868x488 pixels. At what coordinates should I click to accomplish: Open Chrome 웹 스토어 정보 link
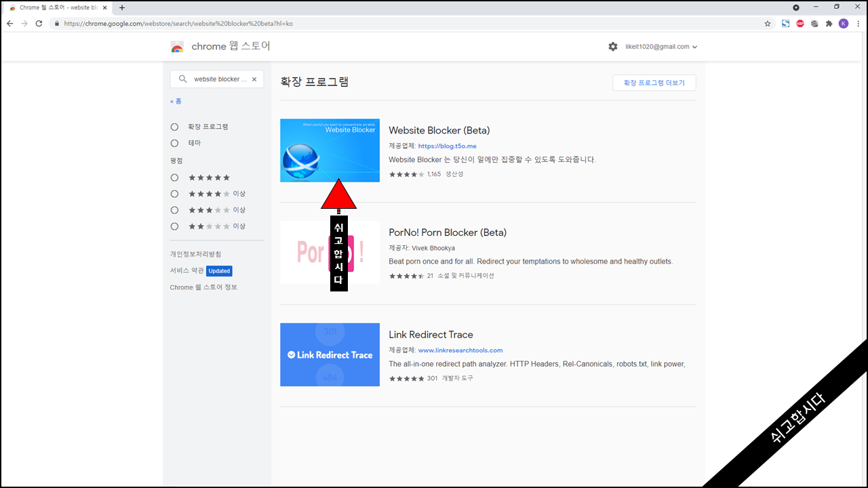point(203,287)
